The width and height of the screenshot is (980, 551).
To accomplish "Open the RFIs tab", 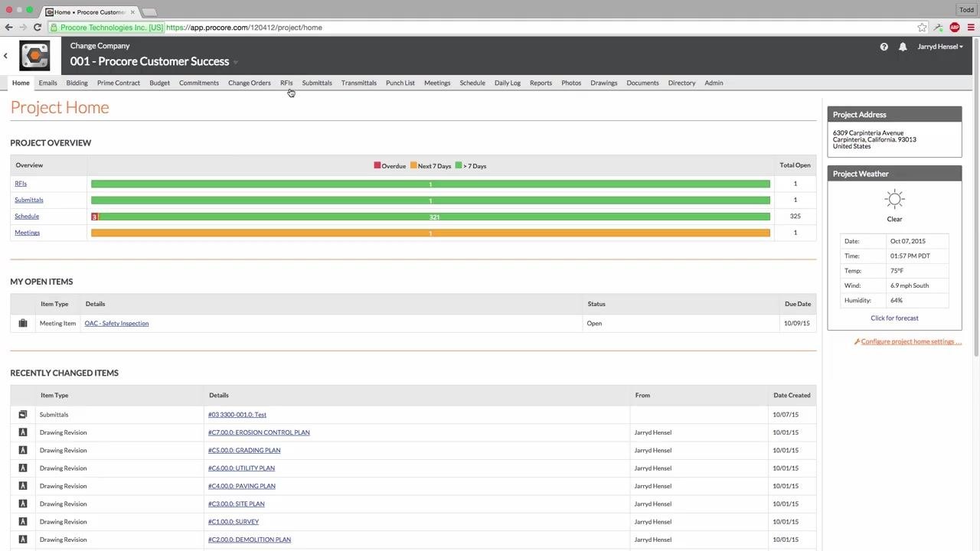I will click(x=286, y=83).
